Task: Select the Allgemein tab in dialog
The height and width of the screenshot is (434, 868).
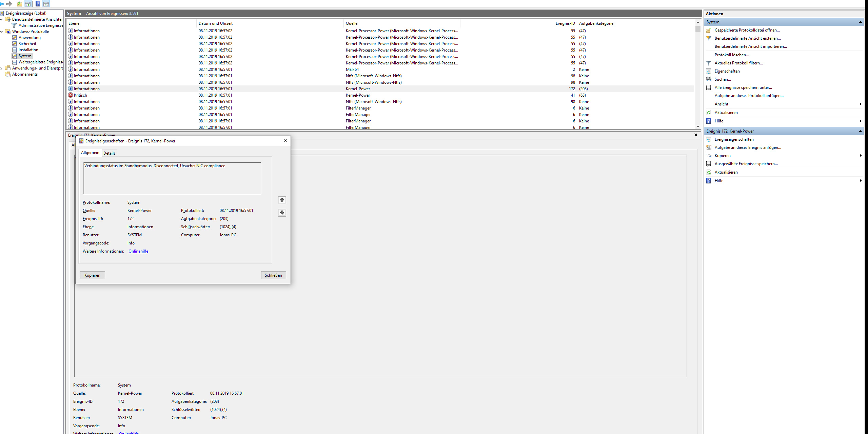Action: coord(90,153)
